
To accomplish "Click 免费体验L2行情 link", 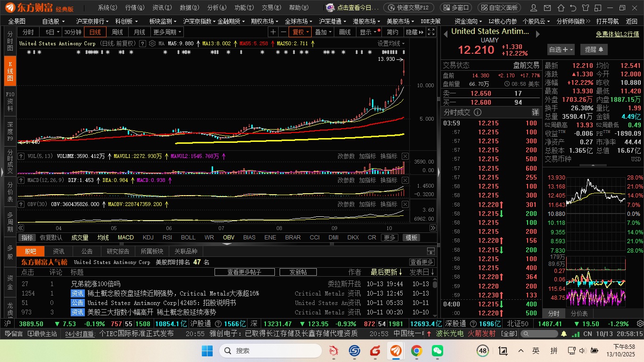I will (617, 34).
